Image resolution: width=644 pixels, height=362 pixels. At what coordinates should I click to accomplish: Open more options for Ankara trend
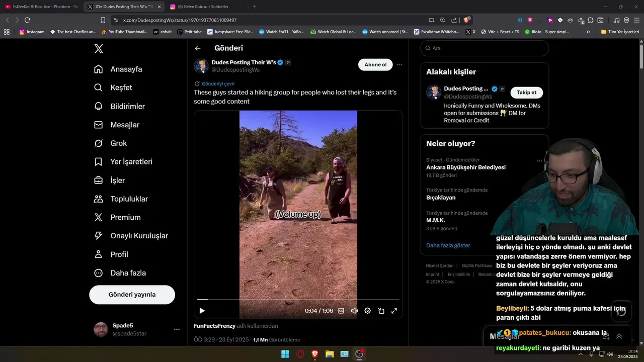pos(539,161)
